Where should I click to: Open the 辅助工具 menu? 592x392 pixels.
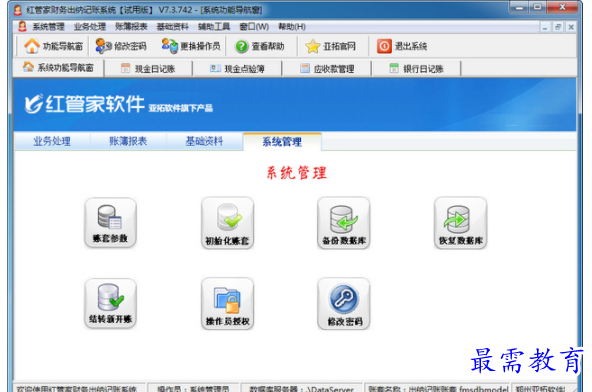[214, 27]
